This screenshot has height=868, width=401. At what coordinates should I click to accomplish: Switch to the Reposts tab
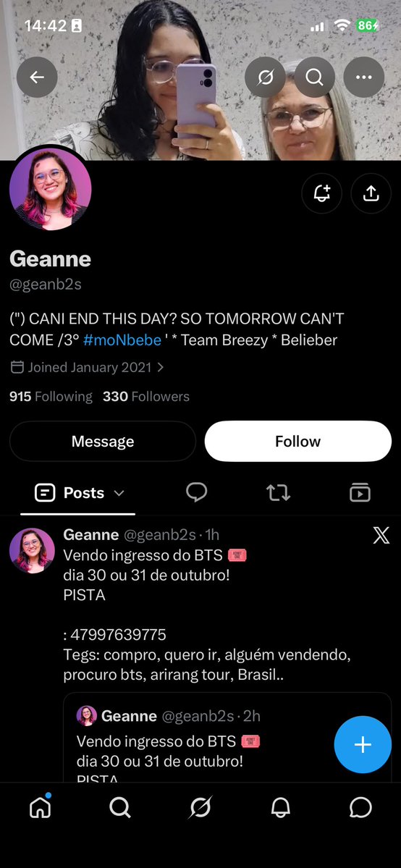pos(279,492)
